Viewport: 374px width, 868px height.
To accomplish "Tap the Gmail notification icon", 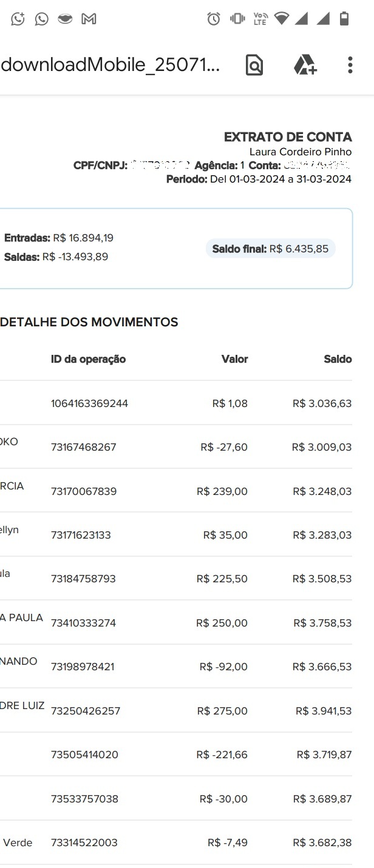I will pos(89,18).
